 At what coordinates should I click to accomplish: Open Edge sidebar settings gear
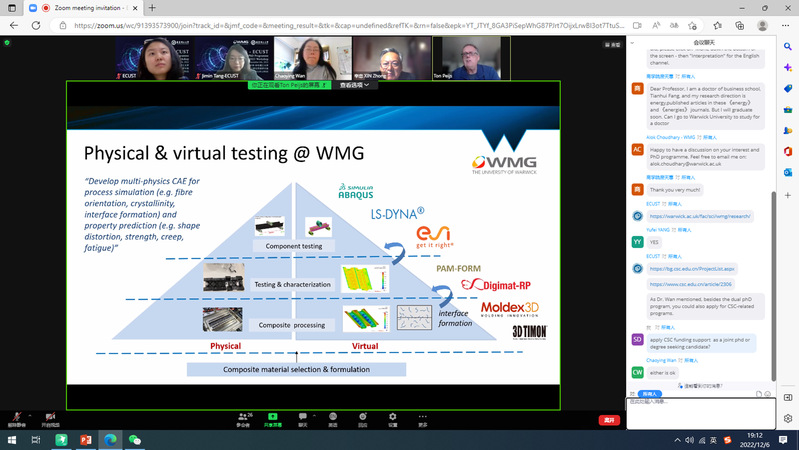[788, 418]
